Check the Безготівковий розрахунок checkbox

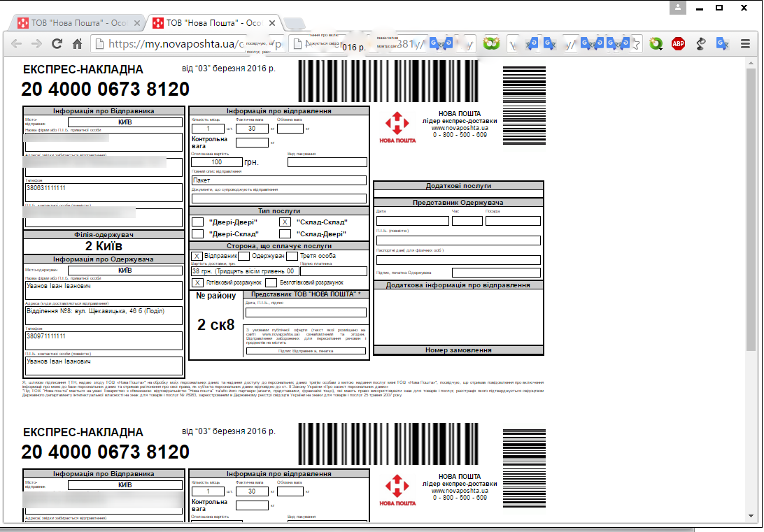pyautogui.click(x=271, y=283)
